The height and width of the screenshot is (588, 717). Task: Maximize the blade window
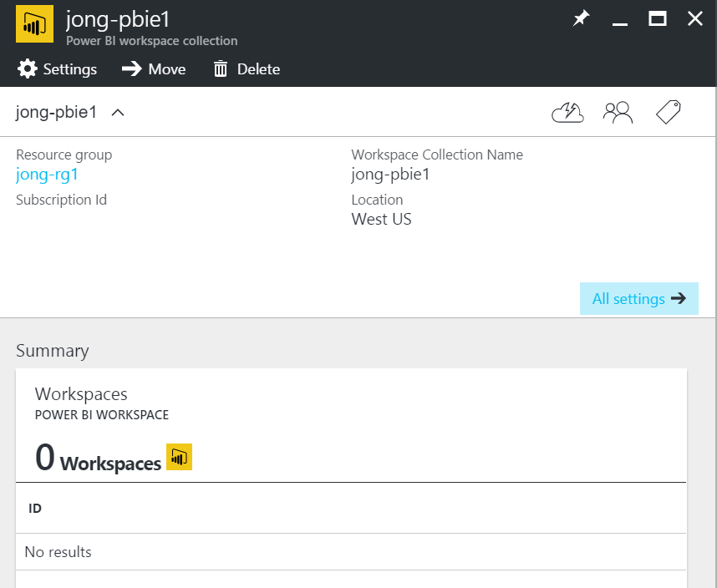point(658,19)
